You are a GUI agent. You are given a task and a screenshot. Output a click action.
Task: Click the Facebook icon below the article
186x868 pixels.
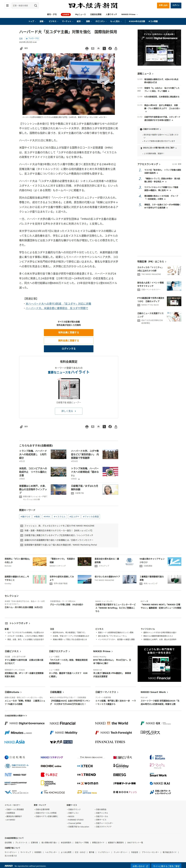[110, 427]
